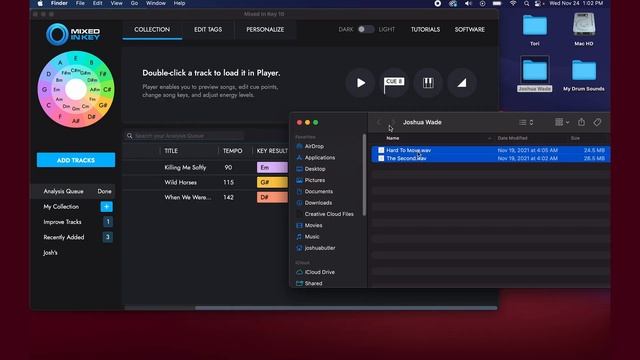Click the file icon of Hard To Move.wav

381,150
